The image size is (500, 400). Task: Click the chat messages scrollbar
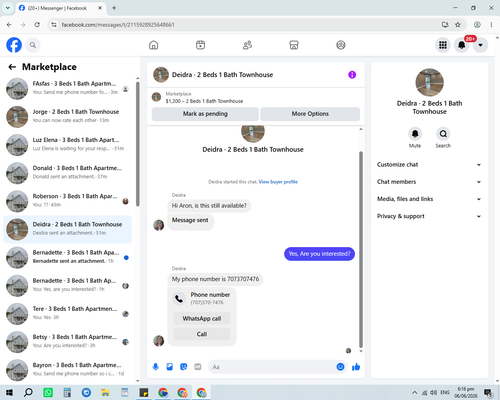[361, 249]
